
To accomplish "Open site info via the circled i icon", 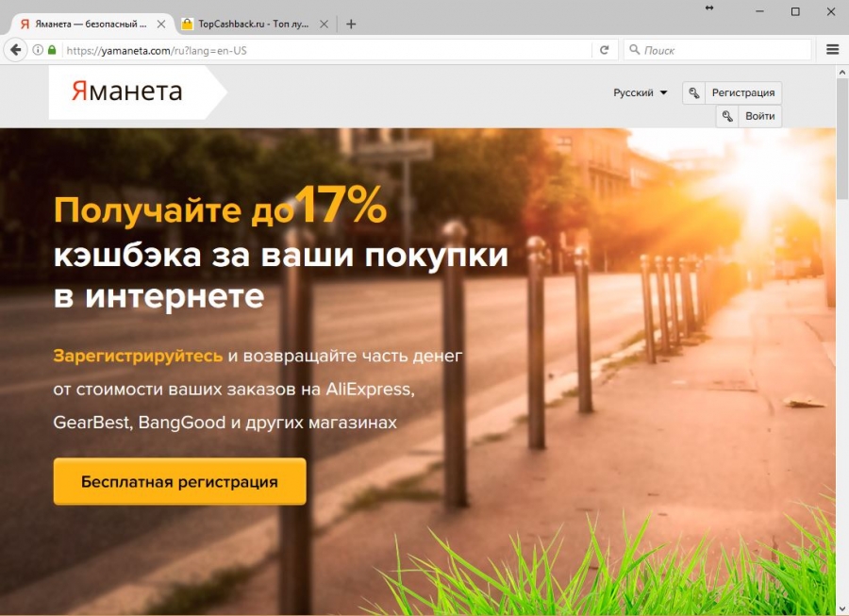I will click(38, 50).
